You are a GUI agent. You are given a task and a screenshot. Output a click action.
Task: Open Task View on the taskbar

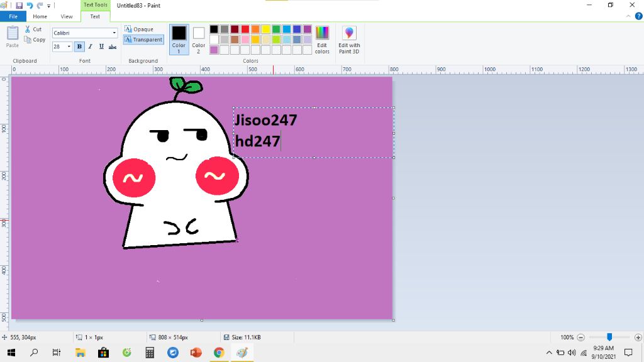56,353
